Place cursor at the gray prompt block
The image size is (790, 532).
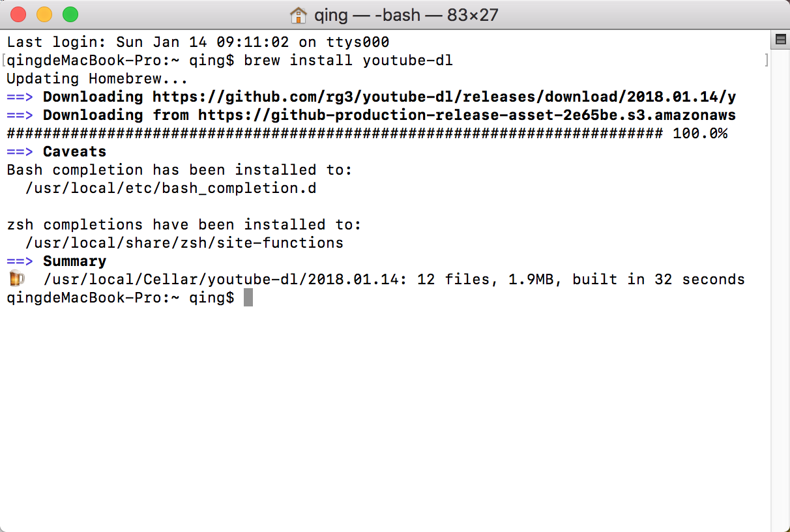pyautogui.click(x=248, y=298)
